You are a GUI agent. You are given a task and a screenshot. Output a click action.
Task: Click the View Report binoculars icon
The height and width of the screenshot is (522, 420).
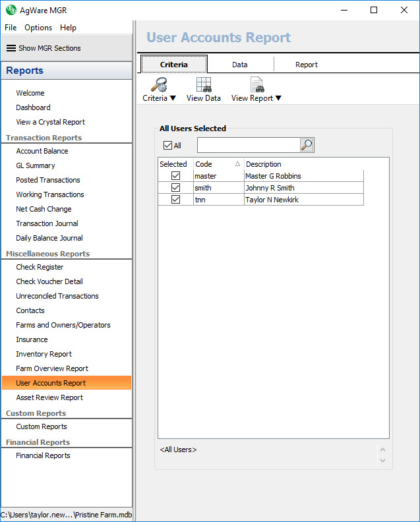click(x=256, y=84)
